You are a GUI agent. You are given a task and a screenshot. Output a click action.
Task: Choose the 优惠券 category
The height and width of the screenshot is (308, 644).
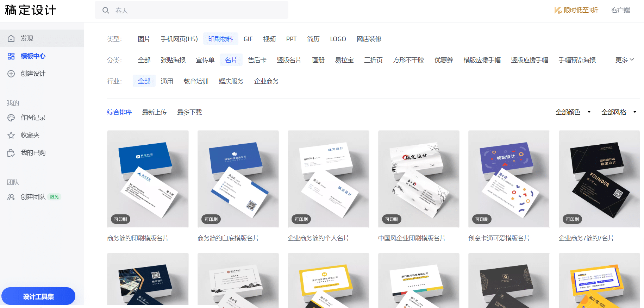(444, 60)
